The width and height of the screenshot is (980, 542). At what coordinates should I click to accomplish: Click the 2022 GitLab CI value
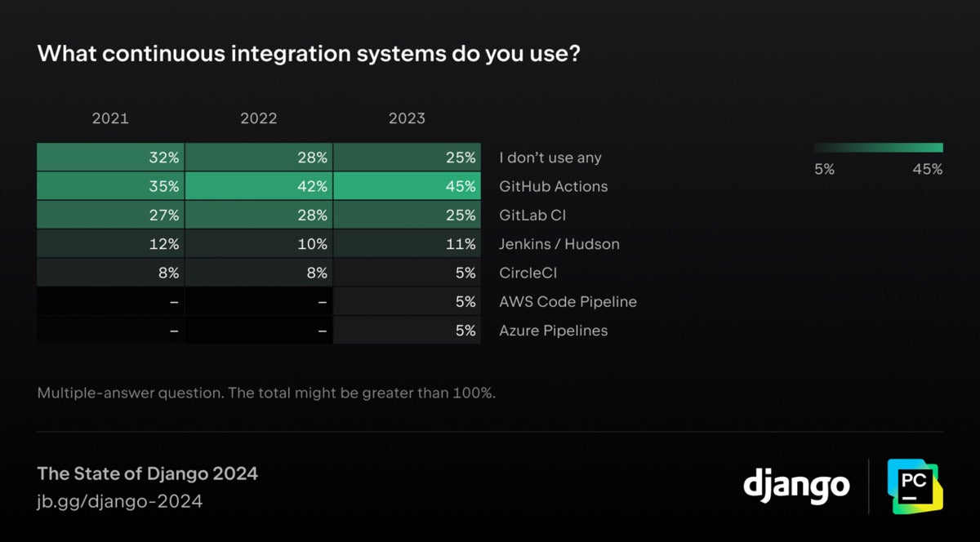point(259,215)
